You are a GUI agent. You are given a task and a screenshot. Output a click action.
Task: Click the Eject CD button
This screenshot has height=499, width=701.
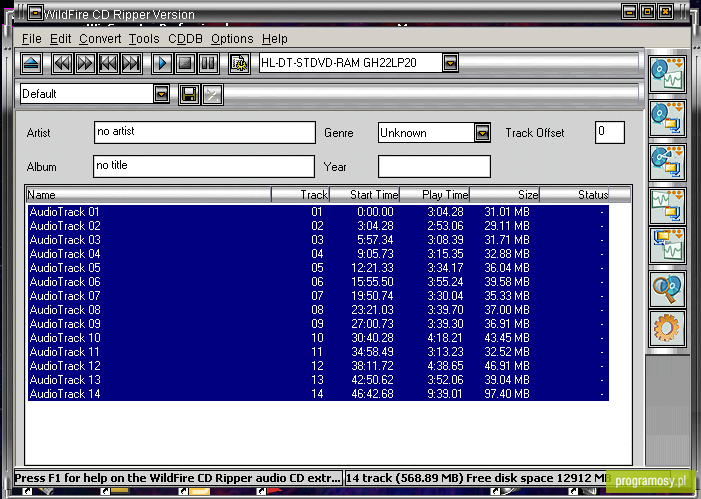(x=31, y=63)
